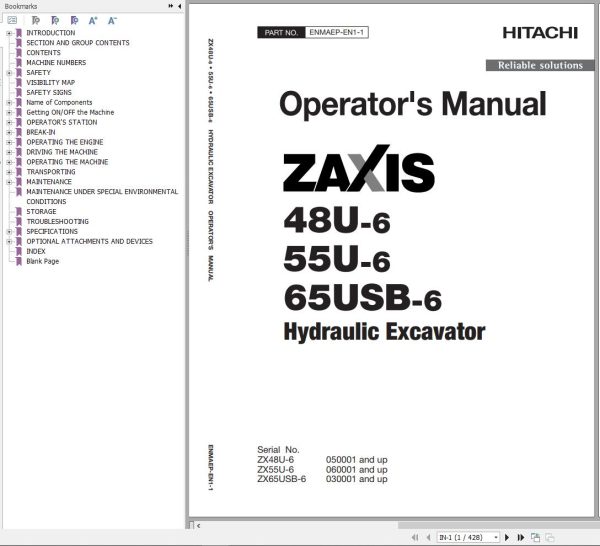Open the TRANSPORTING bookmark
600x546 pixels.
coord(51,172)
